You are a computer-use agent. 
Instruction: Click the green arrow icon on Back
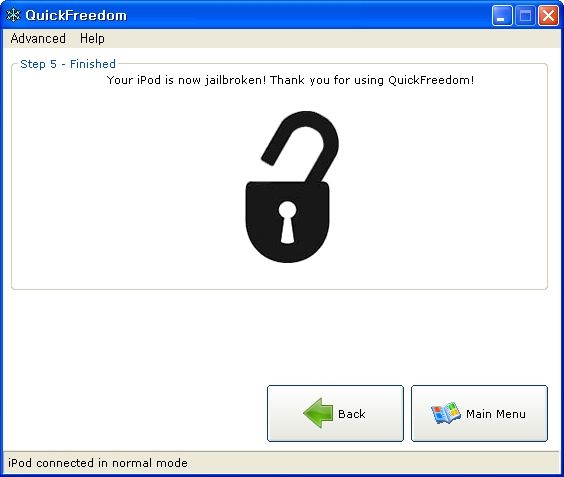tap(318, 413)
